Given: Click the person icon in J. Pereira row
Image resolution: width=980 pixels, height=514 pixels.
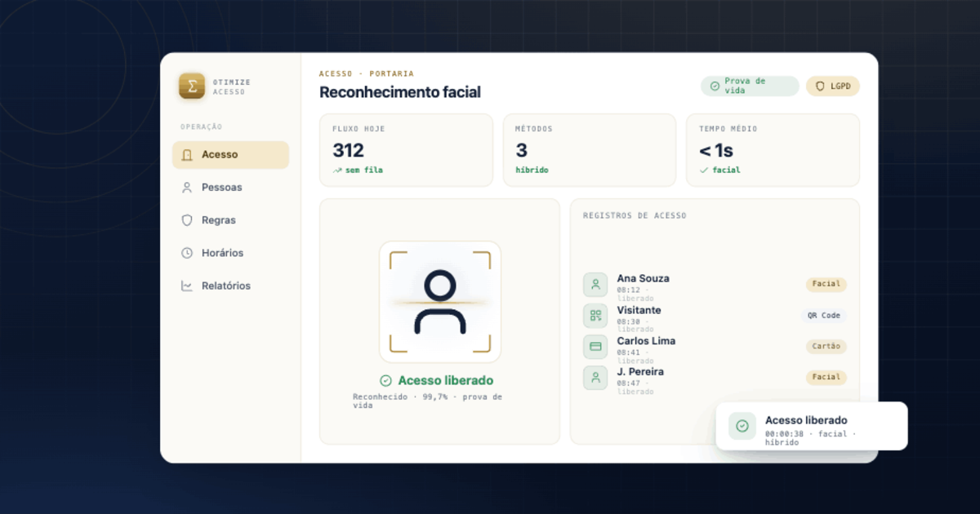Looking at the screenshot, I should click(595, 378).
